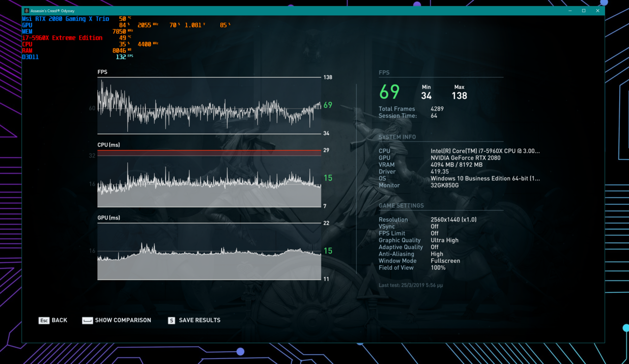629x364 pixels.
Task: Click the S key icon for Save Results
Action: 172,320
